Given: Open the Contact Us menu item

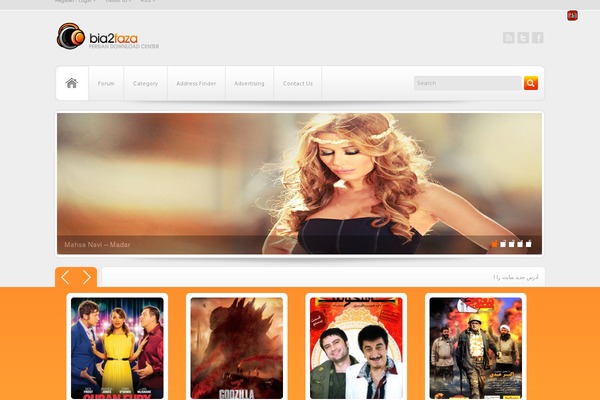Looking at the screenshot, I should (298, 83).
